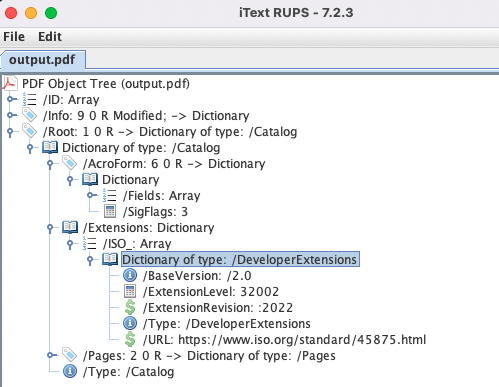Screen dimensions: 499x387
Task: Click the info icon beside /Type: /DeveloperExtensions
Action: (x=130, y=324)
